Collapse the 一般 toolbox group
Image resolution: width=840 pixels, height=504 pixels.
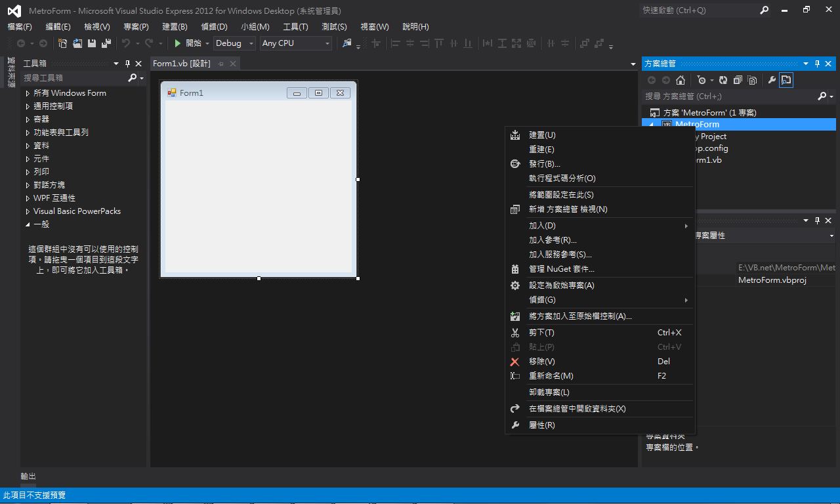28,224
